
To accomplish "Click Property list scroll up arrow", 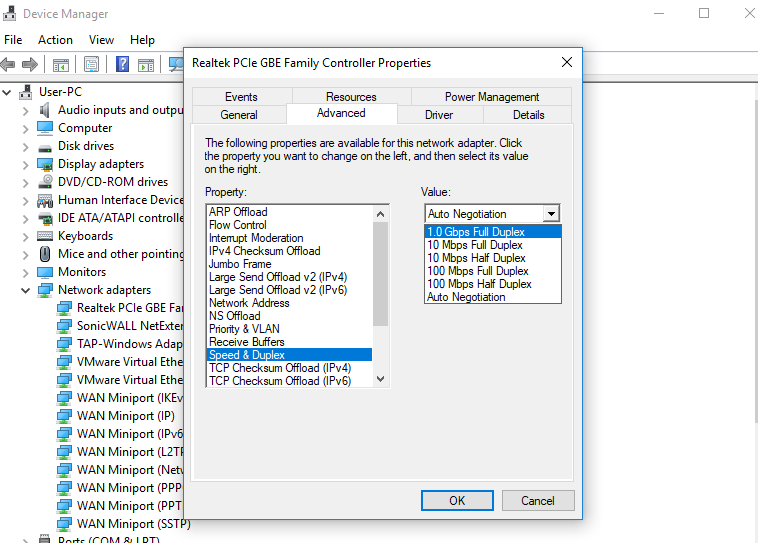I will point(380,214).
